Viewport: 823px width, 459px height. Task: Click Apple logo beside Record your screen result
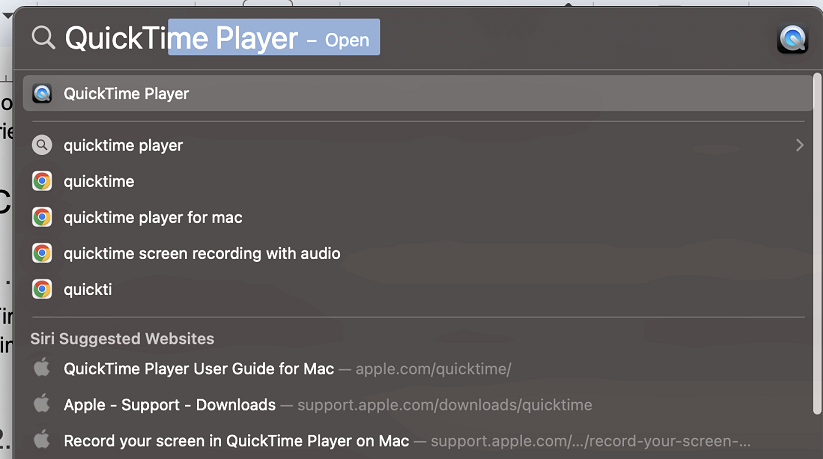42,440
